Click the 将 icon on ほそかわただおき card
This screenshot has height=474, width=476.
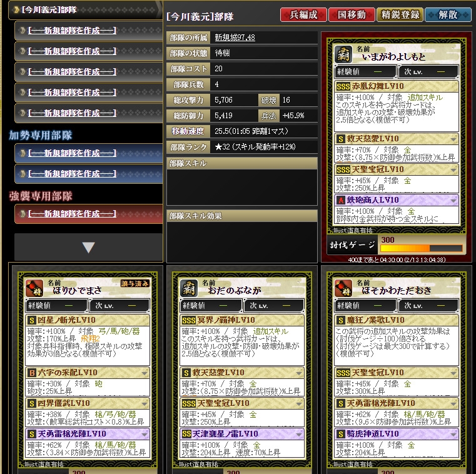343,288
